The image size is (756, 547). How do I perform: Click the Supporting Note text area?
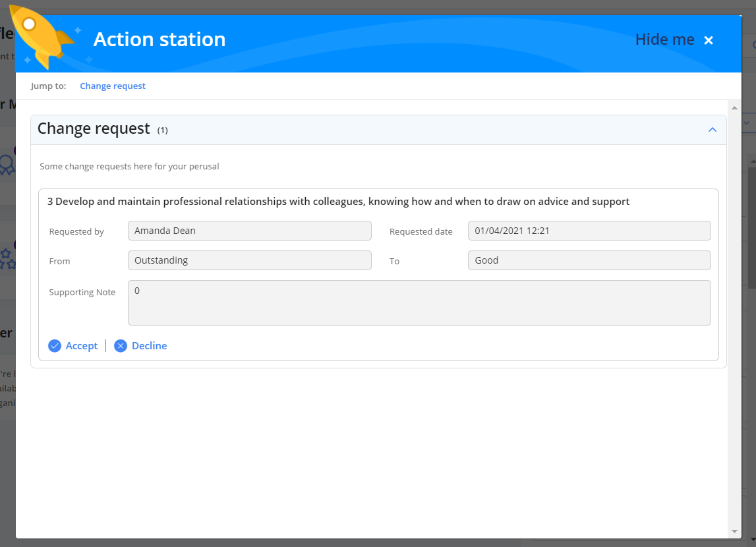[419, 302]
